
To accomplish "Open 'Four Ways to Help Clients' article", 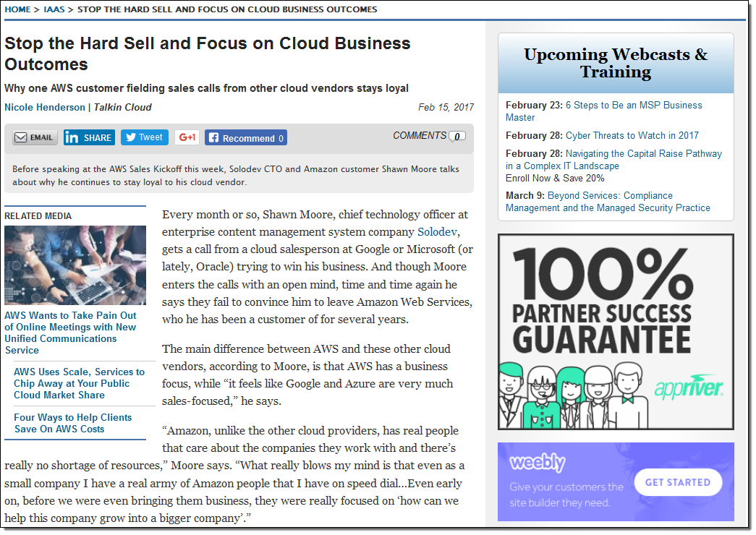I will [73, 423].
